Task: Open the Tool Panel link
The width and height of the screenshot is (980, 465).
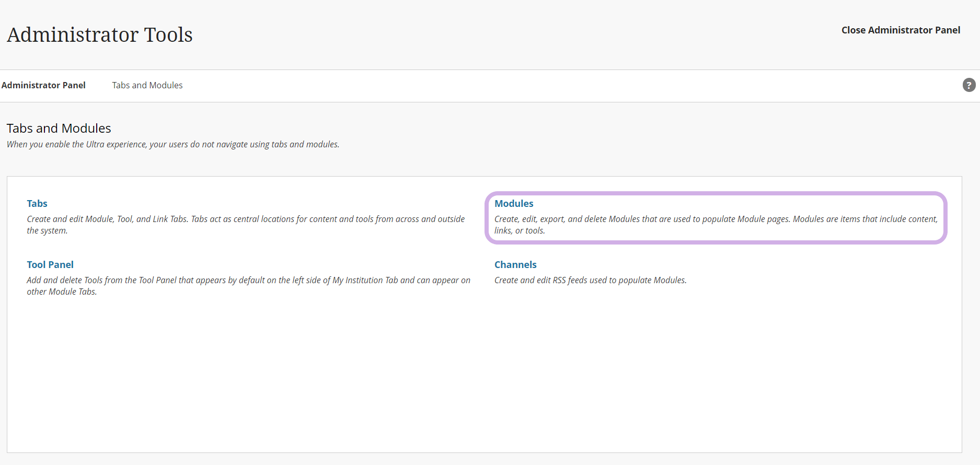Action: coord(50,265)
